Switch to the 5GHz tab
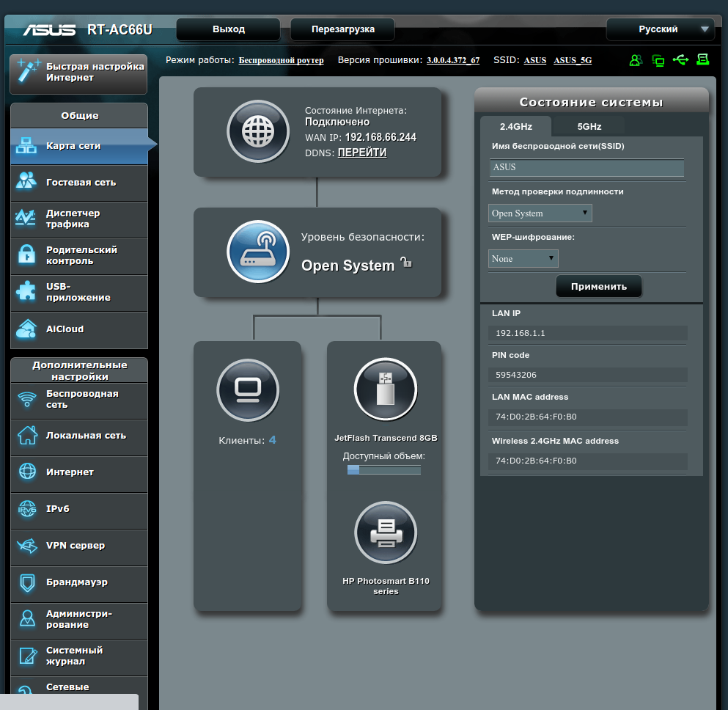 tap(589, 126)
